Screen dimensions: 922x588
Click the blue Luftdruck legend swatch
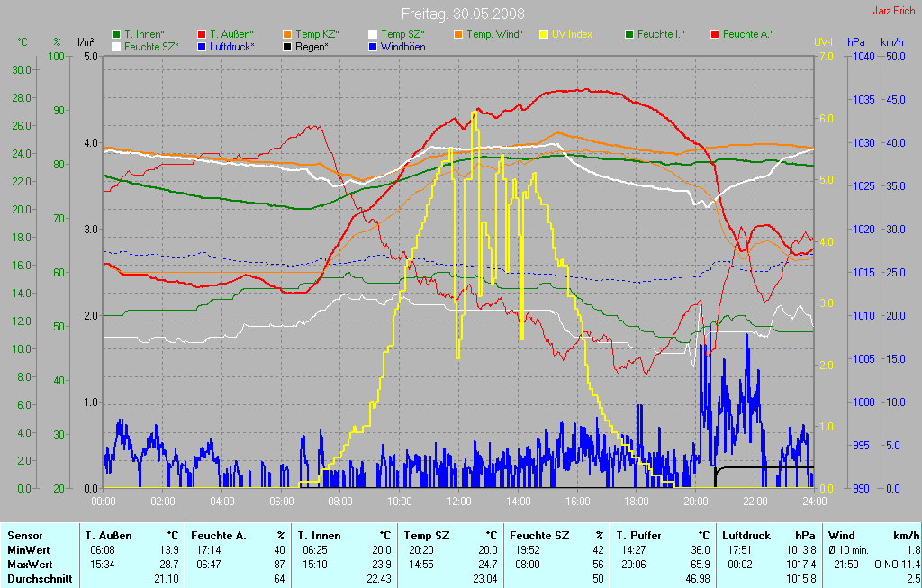pos(202,47)
